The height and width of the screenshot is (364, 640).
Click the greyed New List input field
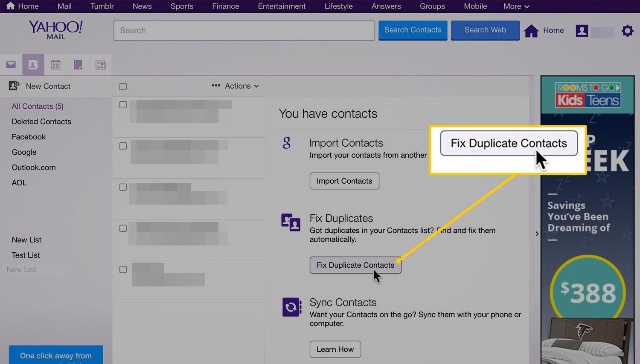coord(37,270)
